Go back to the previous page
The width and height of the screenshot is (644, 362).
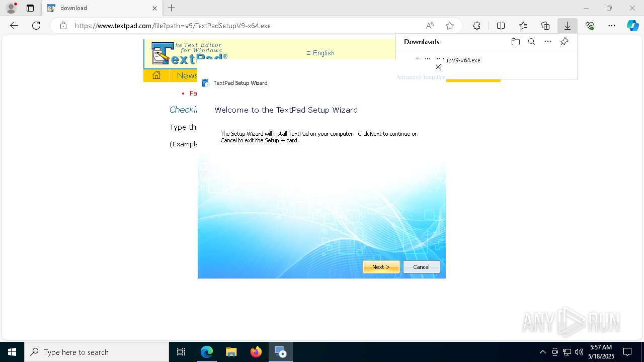14,26
